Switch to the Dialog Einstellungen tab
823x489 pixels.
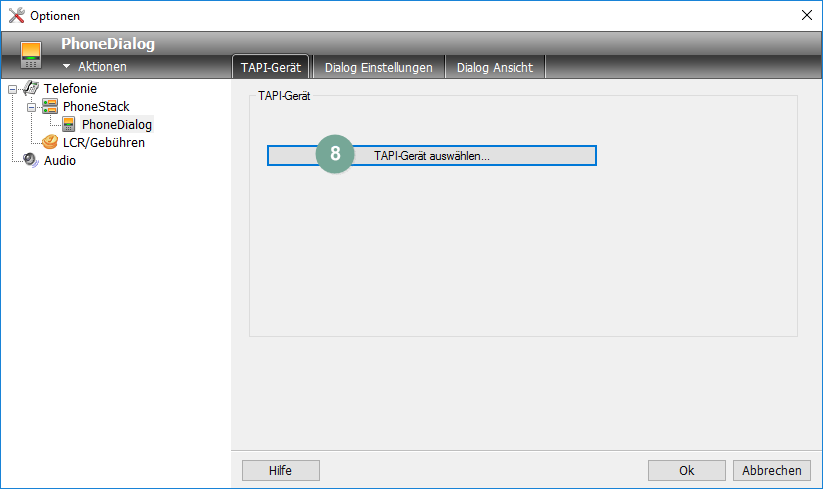378,67
